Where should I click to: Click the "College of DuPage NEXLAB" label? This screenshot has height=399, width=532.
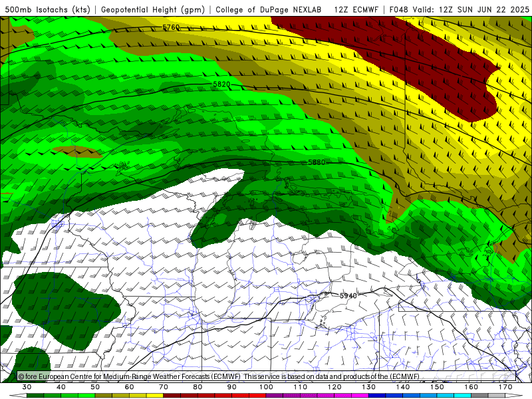268,9
